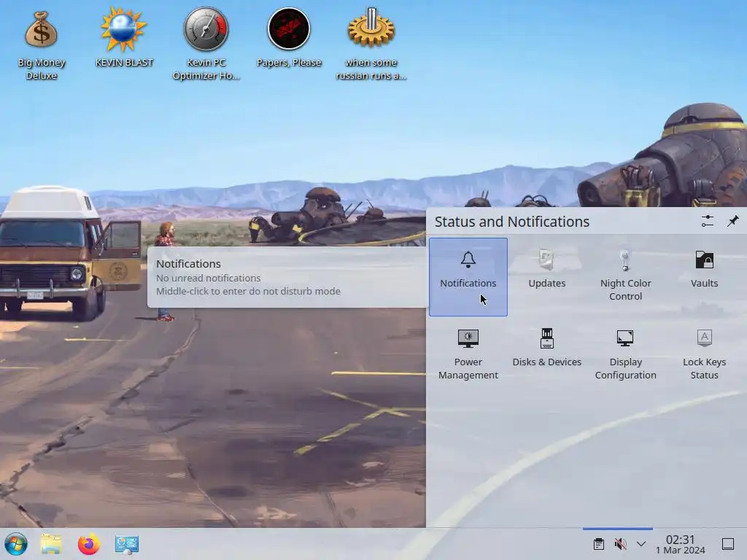Launch Firefox from the taskbar
The image size is (747, 560).
pyautogui.click(x=88, y=544)
